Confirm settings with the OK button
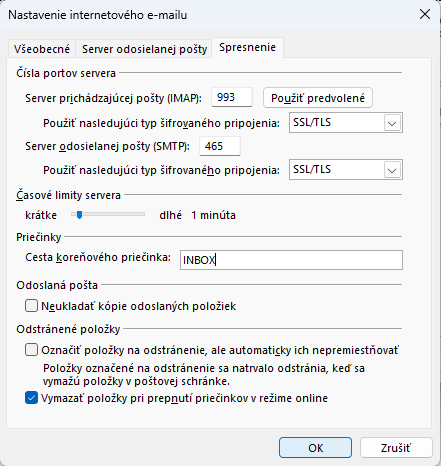The width and height of the screenshot is (441, 466). (315, 448)
